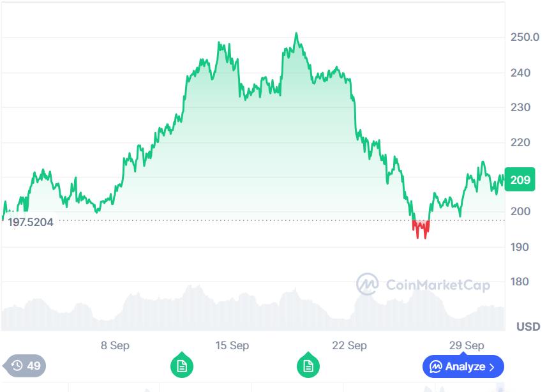Click the news document marker before 15 Sep
Viewport: 547px width, 392px height.
tap(182, 366)
